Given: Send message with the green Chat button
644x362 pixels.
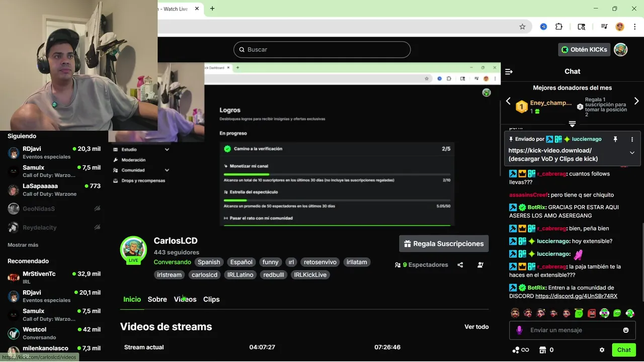Looking at the screenshot, I should coord(624,350).
